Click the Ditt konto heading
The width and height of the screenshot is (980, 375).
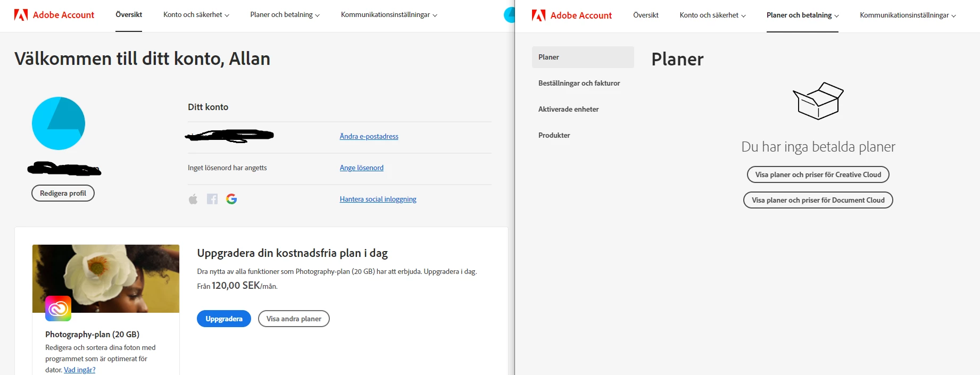point(208,107)
